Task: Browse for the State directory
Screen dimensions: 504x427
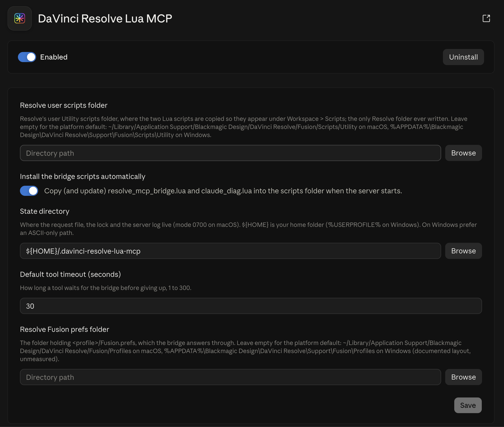Action: click(x=463, y=251)
